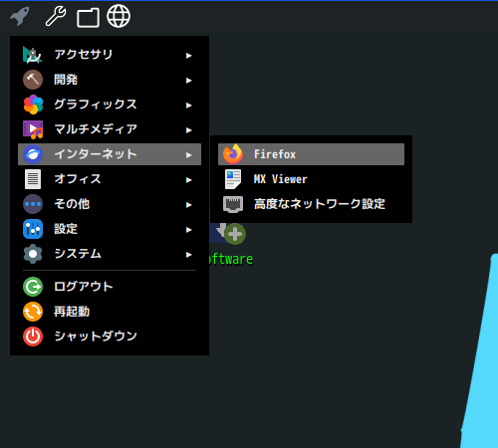Open the rocket launcher menu icon

coord(20,16)
